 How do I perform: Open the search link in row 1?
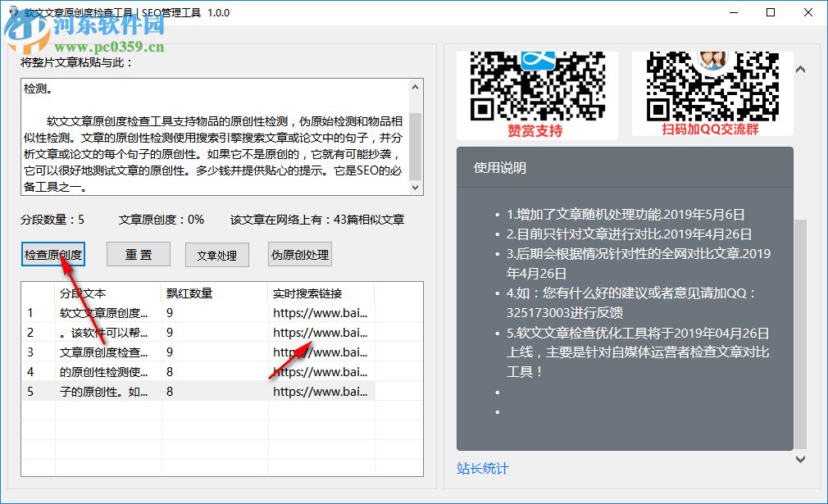pyautogui.click(x=320, y=313)
